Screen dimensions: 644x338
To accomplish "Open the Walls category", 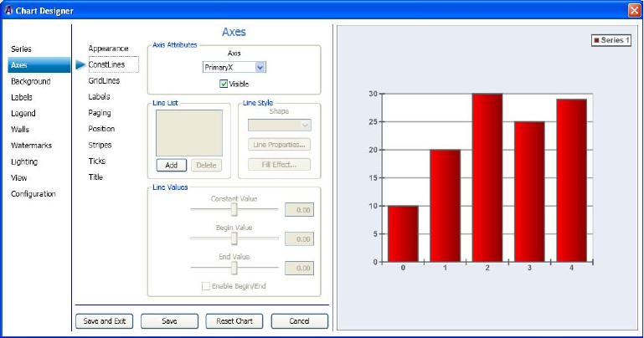I will pos(20,129).
